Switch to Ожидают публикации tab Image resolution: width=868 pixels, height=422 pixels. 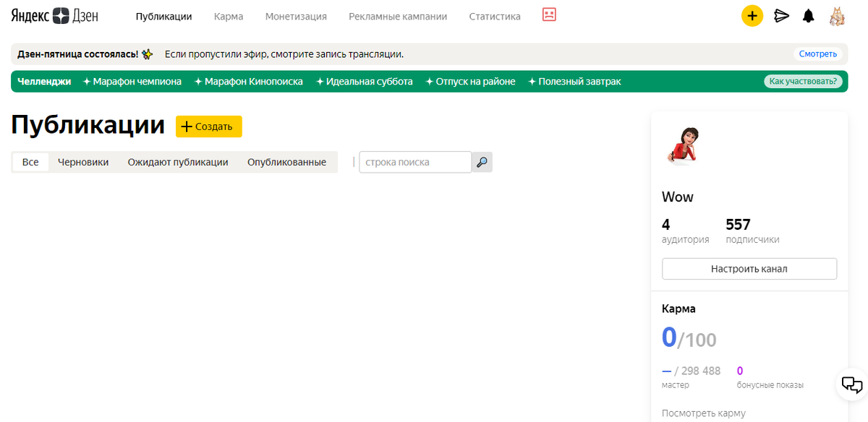coord(178,162)
